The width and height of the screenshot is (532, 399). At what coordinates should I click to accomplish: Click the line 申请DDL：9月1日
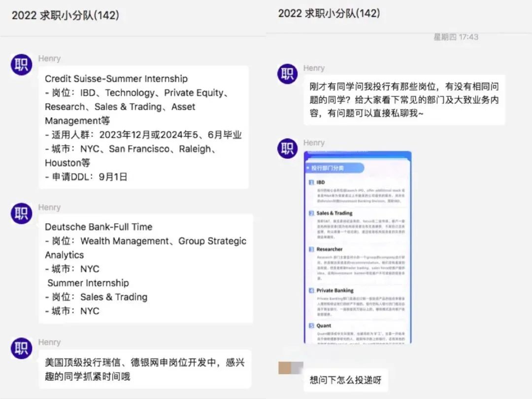[x=86, y=177]
